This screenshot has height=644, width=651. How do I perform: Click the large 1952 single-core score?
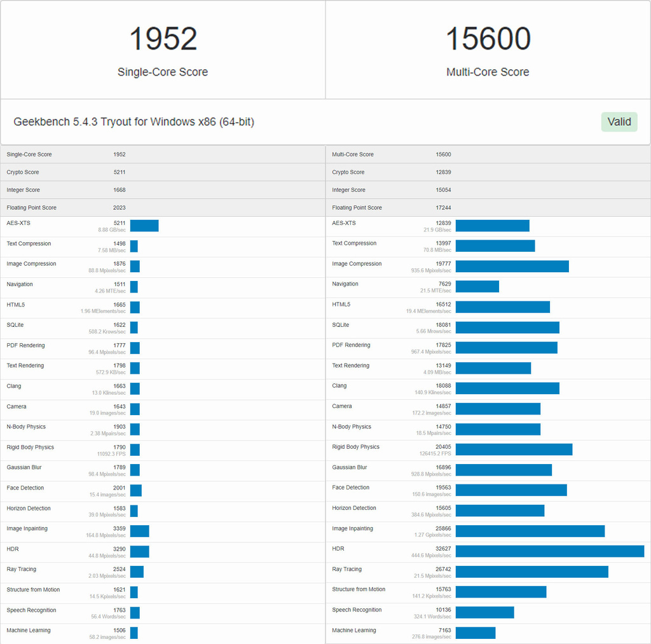pos(163,39)
